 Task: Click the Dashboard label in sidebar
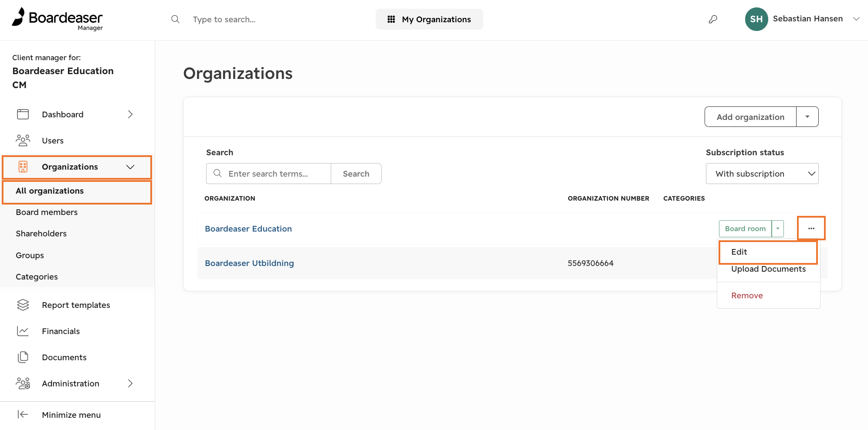click(62, 115)
